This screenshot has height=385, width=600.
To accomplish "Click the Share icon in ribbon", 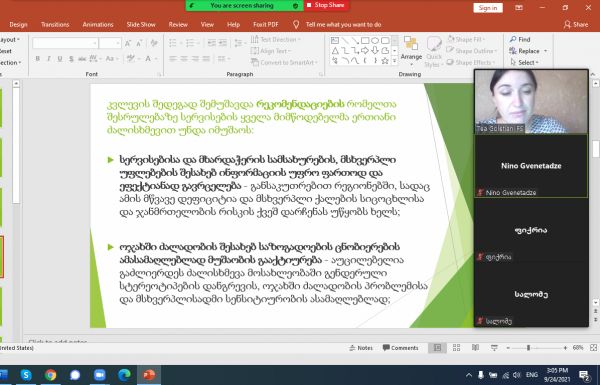I will pos(576,24).
